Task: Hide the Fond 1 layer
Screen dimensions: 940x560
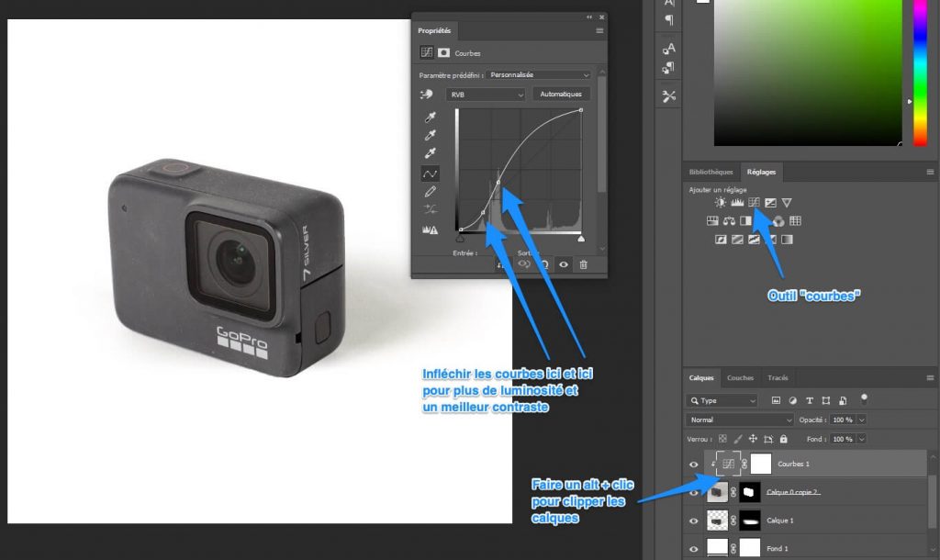Action: point(694,549)
